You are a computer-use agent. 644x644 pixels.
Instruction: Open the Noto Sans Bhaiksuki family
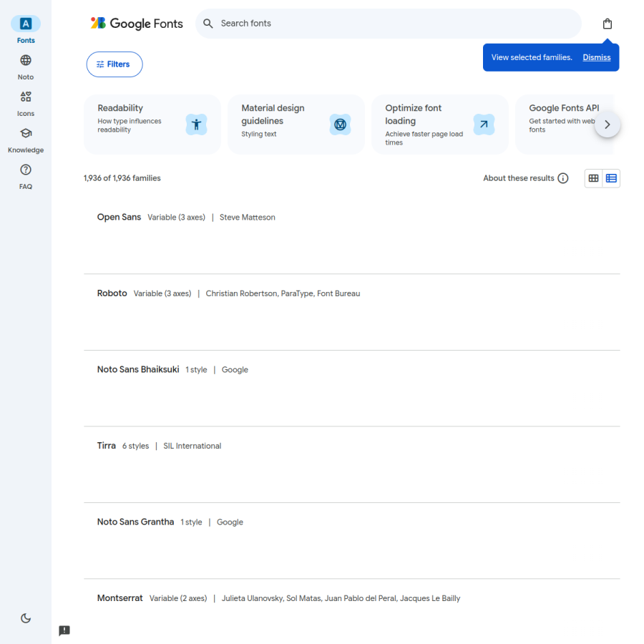click(x=352, y=389)
